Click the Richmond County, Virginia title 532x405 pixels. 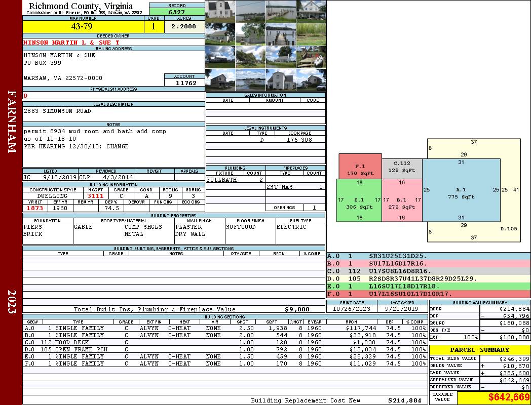(81, 6)
